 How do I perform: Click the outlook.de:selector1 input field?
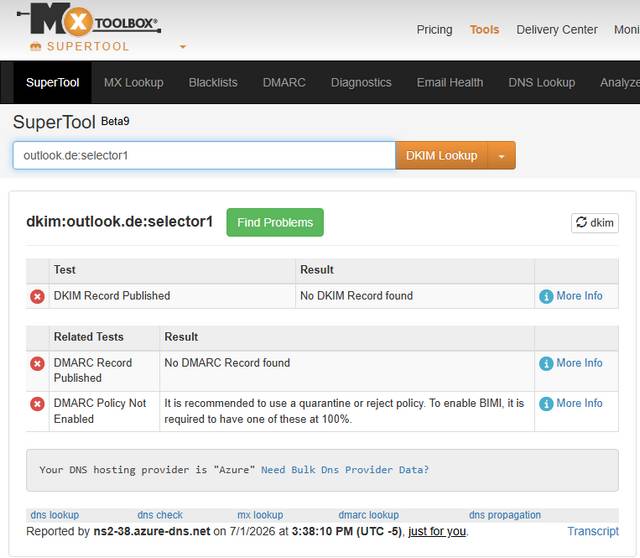pos(204,156)
